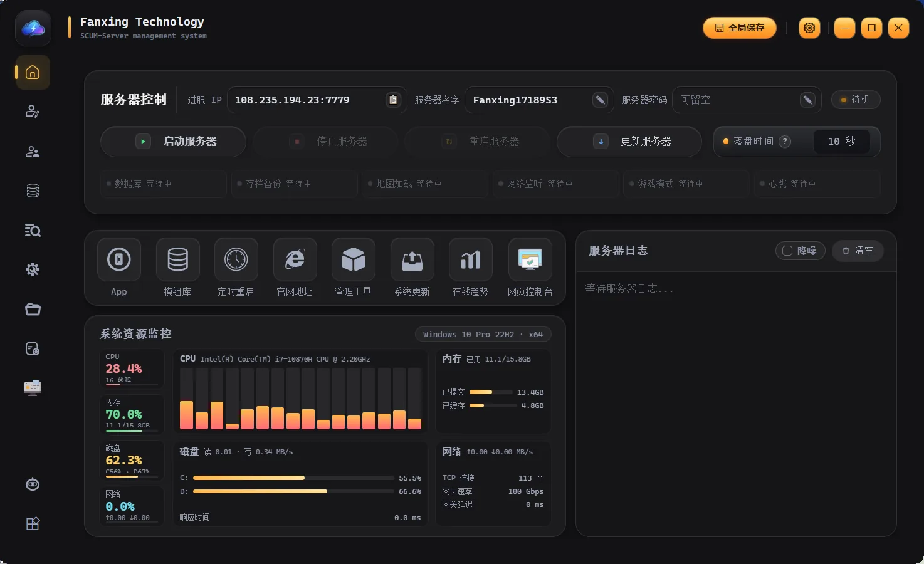Click the D: disk usage bar

[293, 491]
